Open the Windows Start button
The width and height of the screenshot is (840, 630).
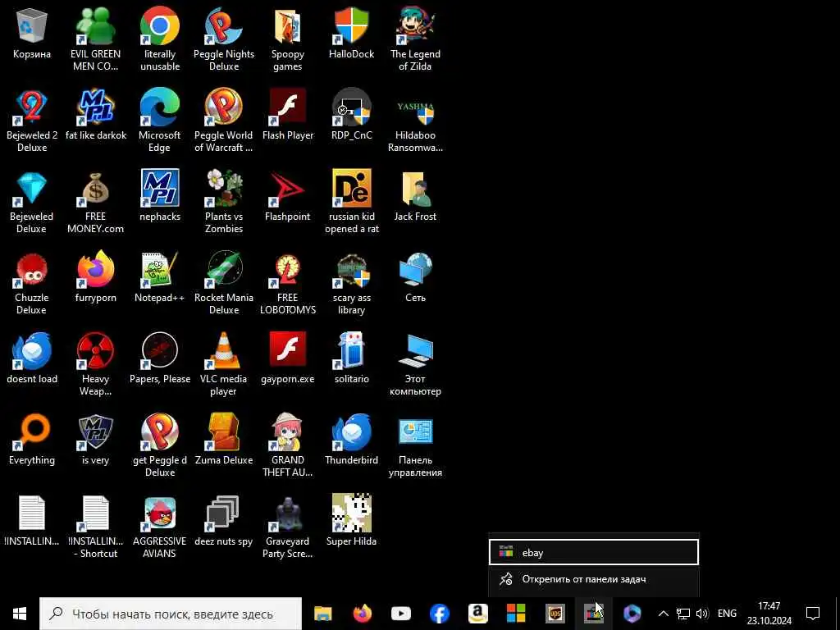point(20,614)
